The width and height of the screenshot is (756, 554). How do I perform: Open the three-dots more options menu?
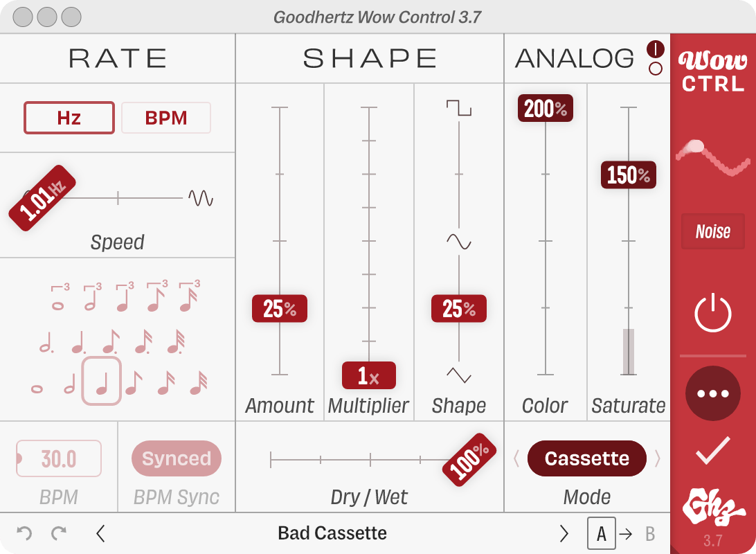[x=712, y=393]
